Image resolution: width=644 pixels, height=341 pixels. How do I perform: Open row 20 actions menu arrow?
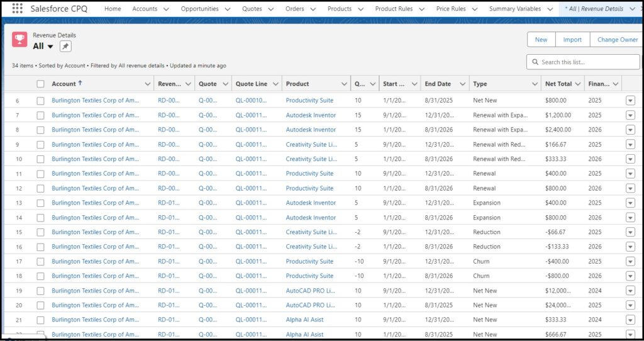tap(630, 305)
